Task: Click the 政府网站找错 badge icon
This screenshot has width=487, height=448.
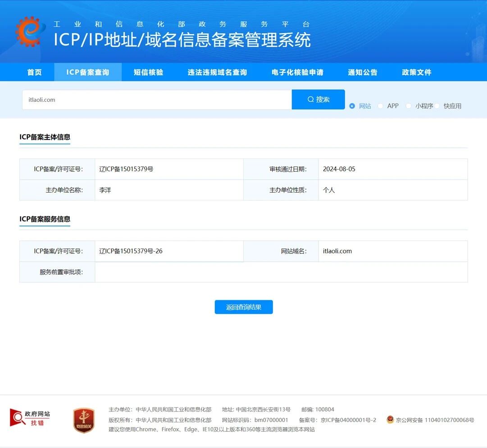Action: point(30,417)
